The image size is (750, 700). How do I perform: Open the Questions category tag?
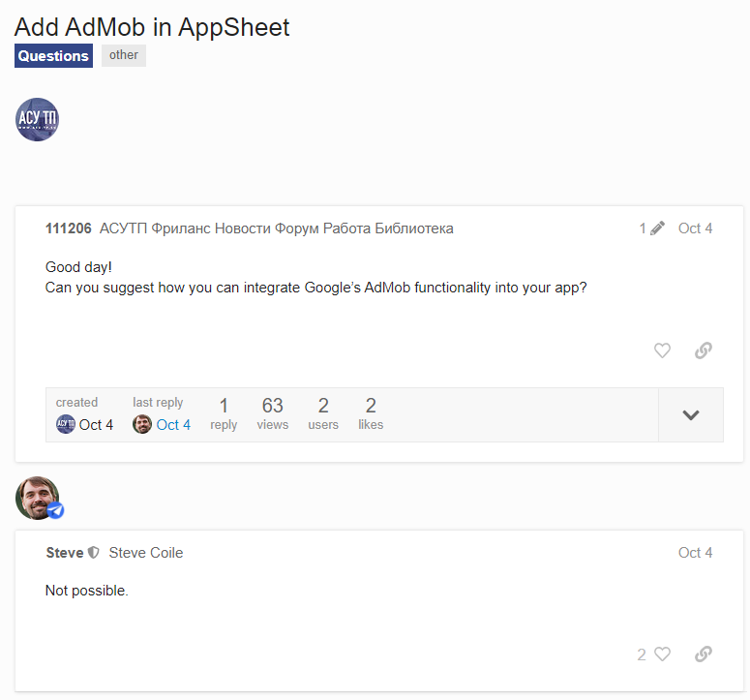pos(53,56)
